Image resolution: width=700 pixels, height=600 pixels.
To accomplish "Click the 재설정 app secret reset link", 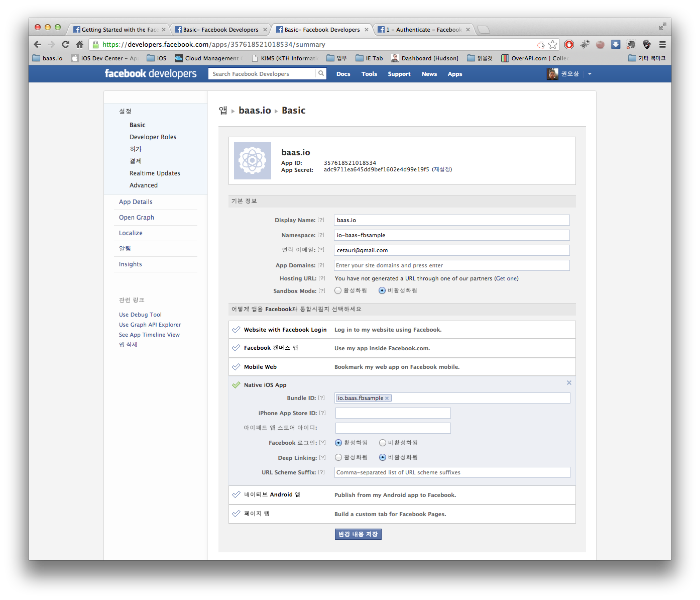I will pyautogui.click(x=442, y=169).
